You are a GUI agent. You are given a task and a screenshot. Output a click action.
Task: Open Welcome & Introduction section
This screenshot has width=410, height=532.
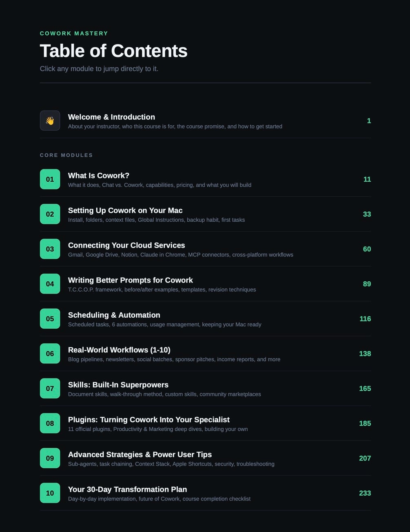205,121
